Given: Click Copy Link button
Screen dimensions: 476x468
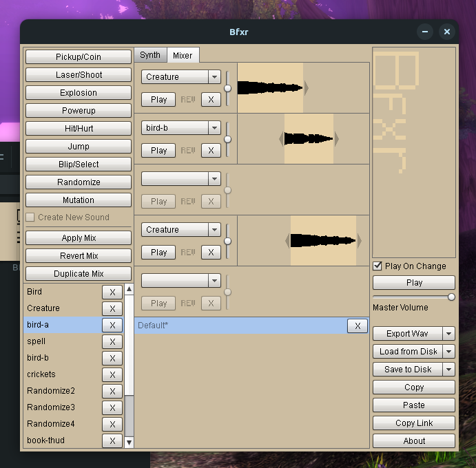Looking at the screenshot, I should click(x=414, y=423).
